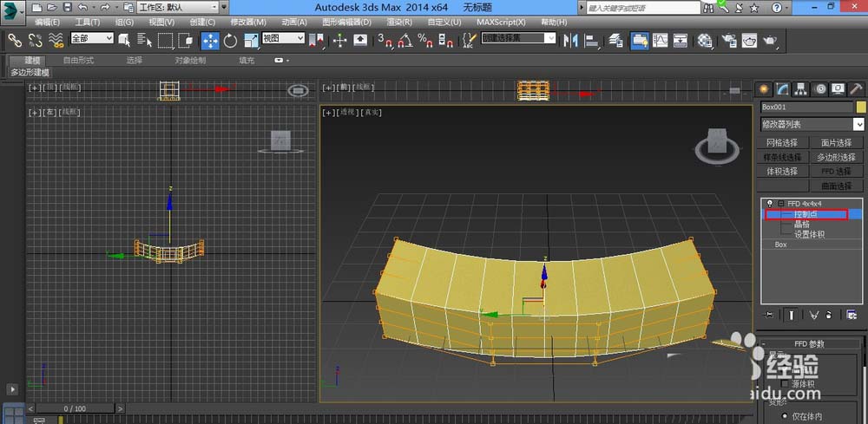Viewport: 868px width, 424px height.
Task: Click the Bind to Space Warp icon
Action: [x=56, y=40]
